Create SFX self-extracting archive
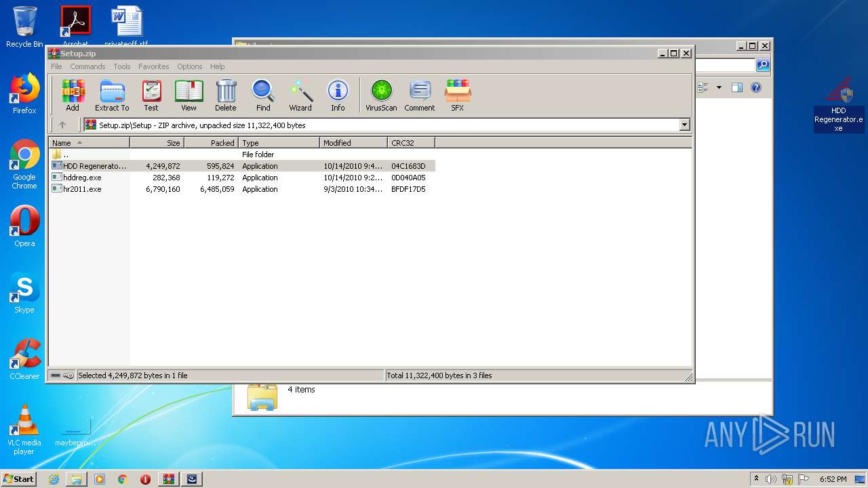 pos(458,95)
